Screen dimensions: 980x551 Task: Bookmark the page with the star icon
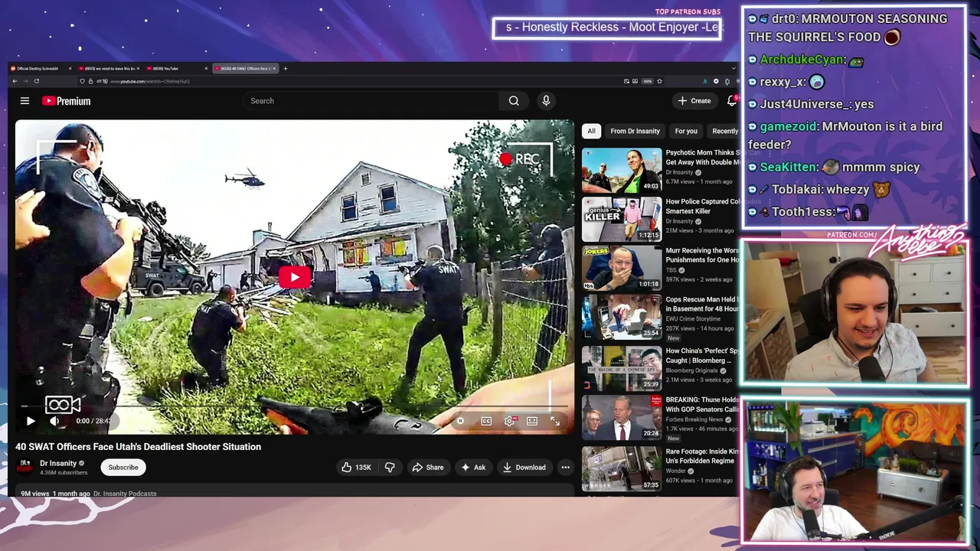tap(659, 81)
